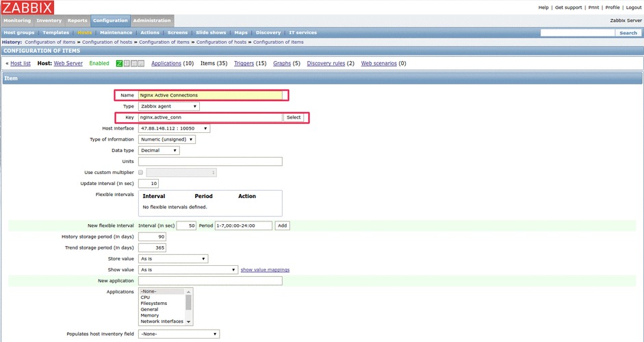
Task: Open the Show value dropdown
Action: [x=188, y=270]
